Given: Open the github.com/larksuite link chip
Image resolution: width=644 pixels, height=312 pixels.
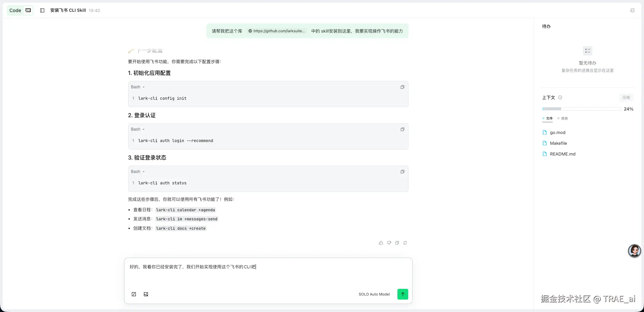Looking at the screenshot, I should [277, 31].
